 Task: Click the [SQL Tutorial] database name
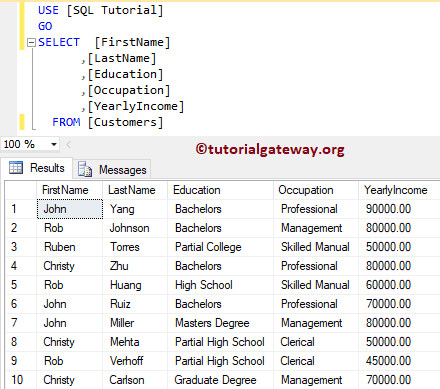click(x=115, y=10)
